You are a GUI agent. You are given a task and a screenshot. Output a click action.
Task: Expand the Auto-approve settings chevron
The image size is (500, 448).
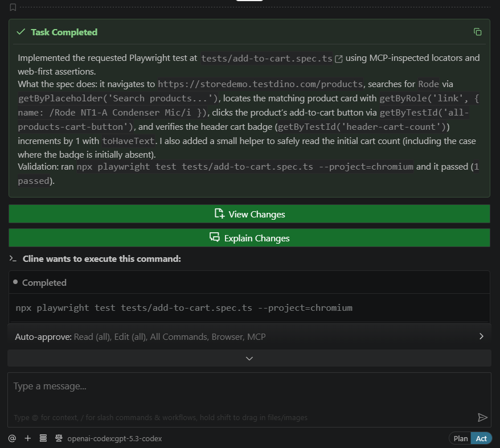pos(481,336)
